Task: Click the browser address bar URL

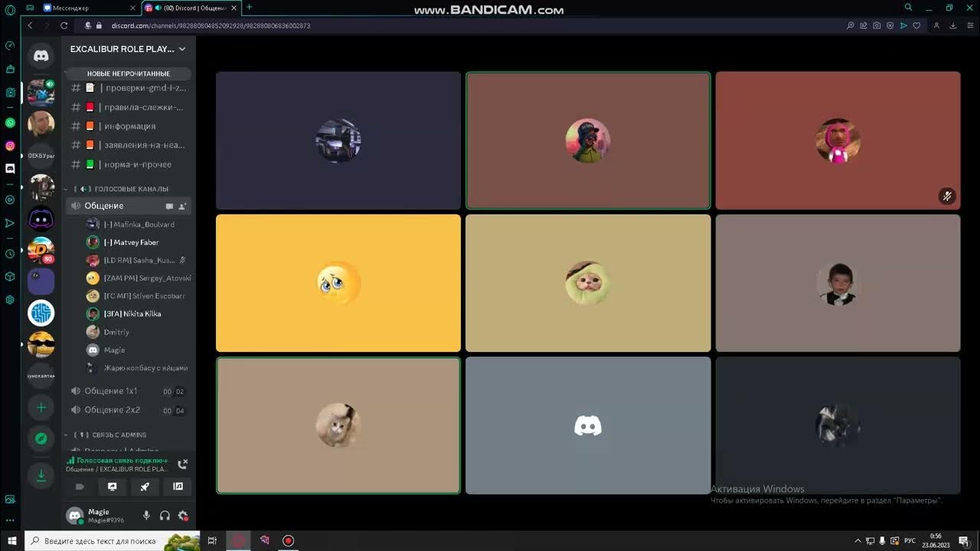Action: (211, 25)
